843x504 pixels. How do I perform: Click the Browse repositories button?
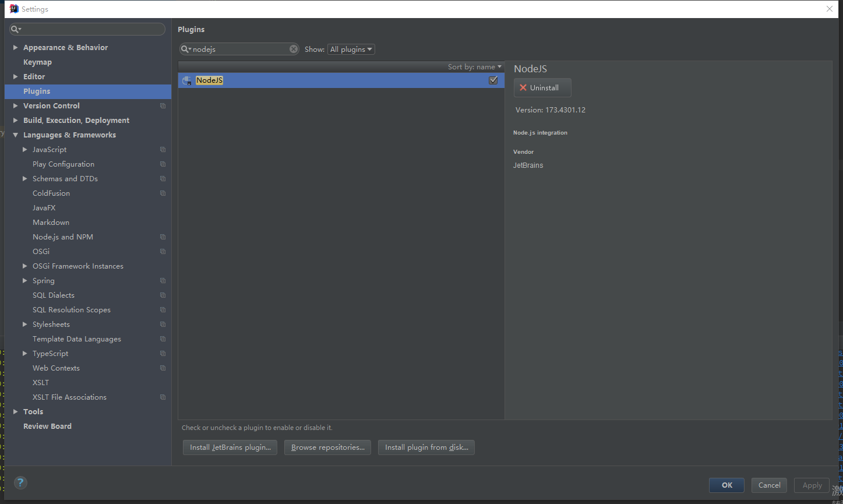[327, 447]
